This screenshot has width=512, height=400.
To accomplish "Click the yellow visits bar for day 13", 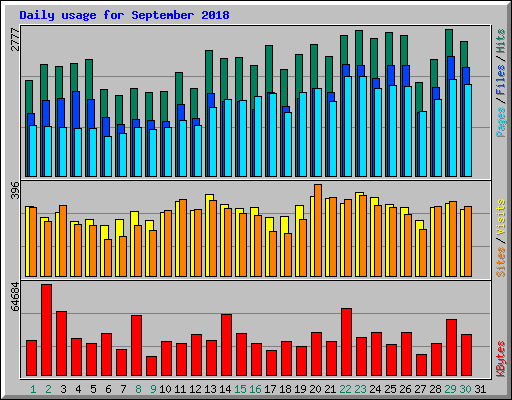I will point(208,235).
